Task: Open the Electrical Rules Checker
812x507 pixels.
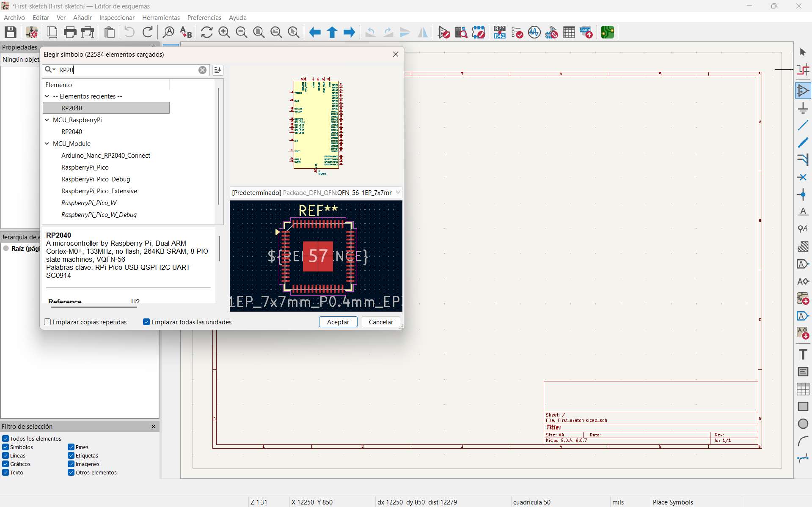Action: click(517, 32)
